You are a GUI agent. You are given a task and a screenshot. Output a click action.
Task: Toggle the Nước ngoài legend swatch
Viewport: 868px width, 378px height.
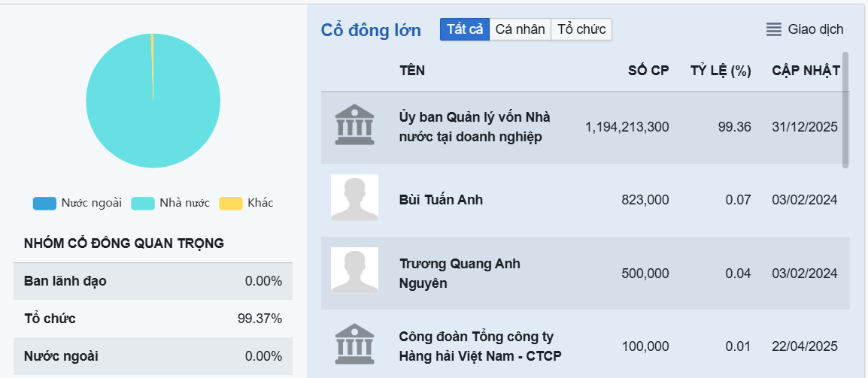point(44,203)
